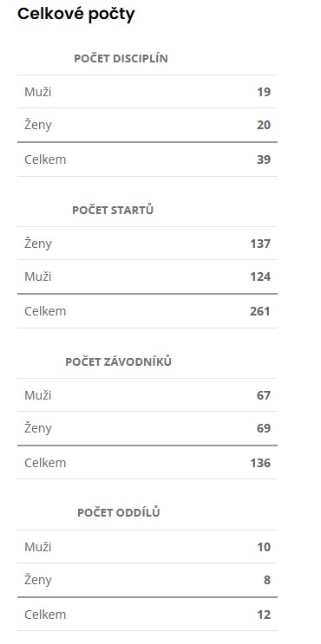
Task: Select the POČET DISCIPLÍN table header
Action: coord(121,58)
